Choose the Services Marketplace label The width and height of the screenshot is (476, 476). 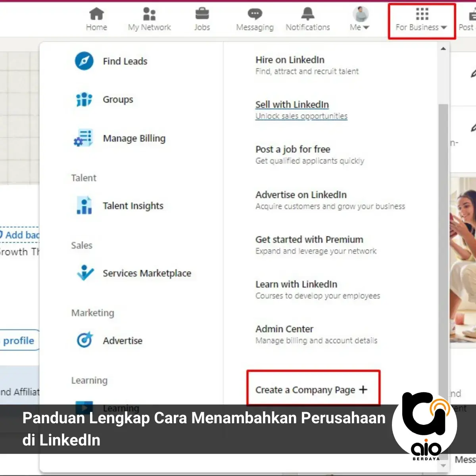click(x=147, y=273)
